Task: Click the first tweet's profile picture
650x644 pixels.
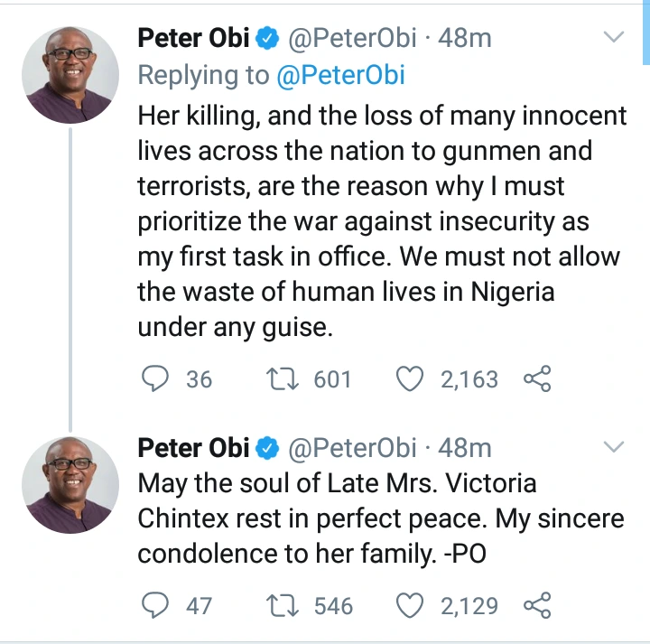Action: click(70, 74)
